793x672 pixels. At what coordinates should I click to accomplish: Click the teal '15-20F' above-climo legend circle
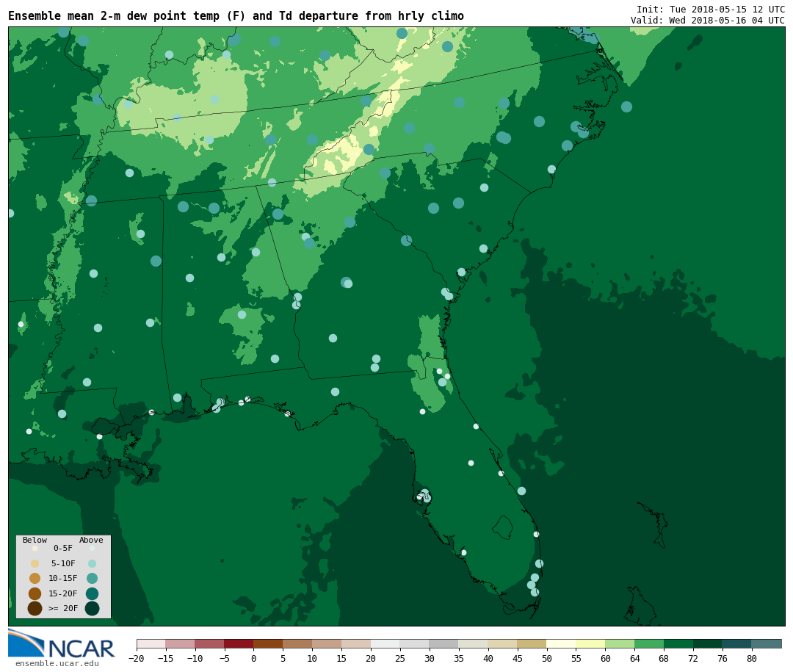92,593
